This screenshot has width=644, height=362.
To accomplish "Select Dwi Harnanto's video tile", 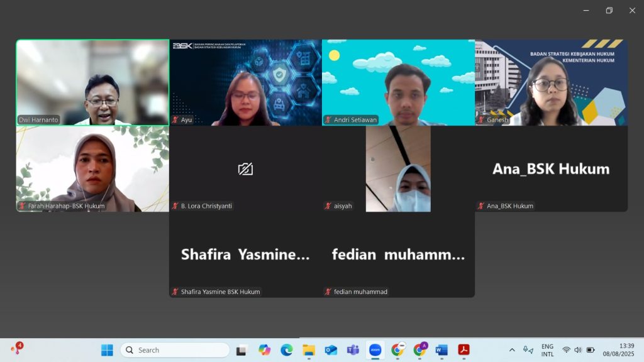I will (x=92, y=82).
